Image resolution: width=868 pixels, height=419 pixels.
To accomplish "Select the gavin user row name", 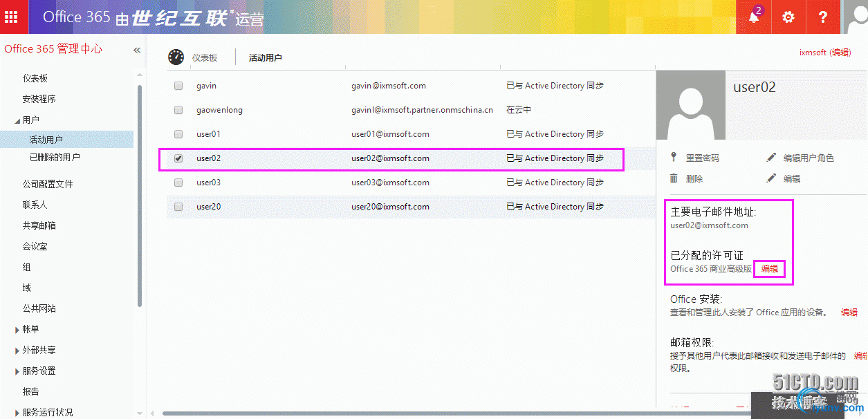I will coord(206,86).
